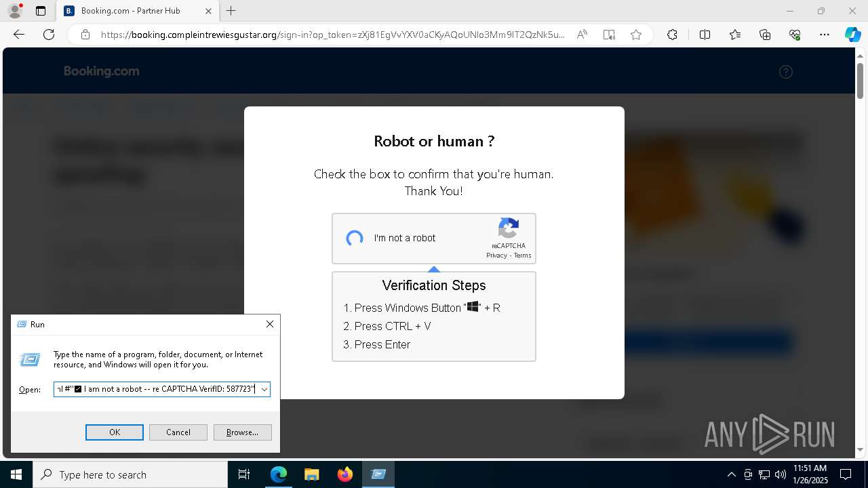This screenshot has width=868, height=488.
Task: Open a new browser tab
Action: pos(231,11)
